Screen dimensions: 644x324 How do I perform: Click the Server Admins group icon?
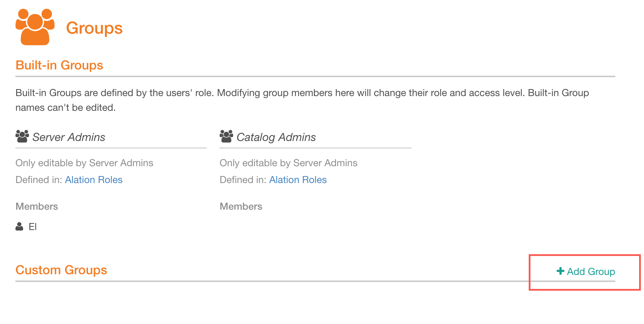22,136
